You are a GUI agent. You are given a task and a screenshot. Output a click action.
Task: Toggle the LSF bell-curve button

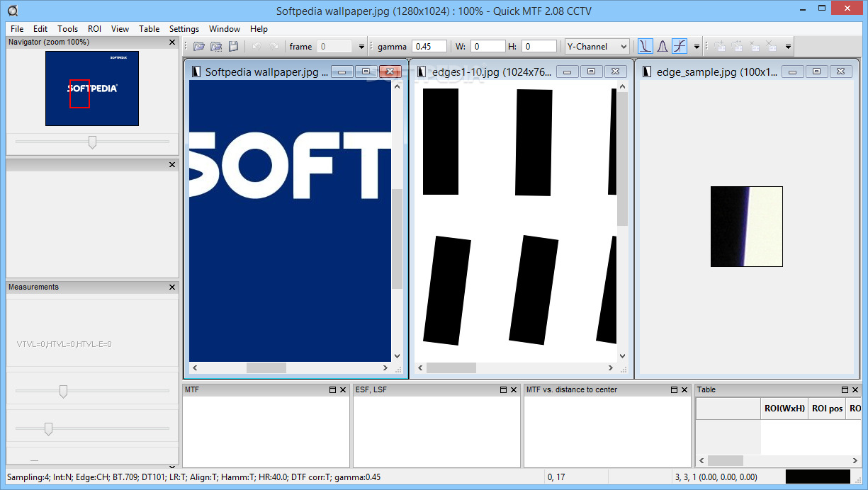click(x=663, y=46)
